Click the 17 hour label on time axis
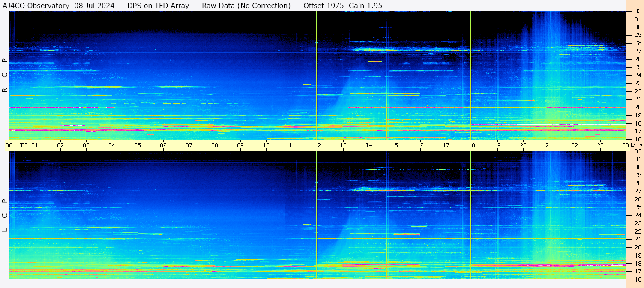644x288 pixels. [446, 145]
